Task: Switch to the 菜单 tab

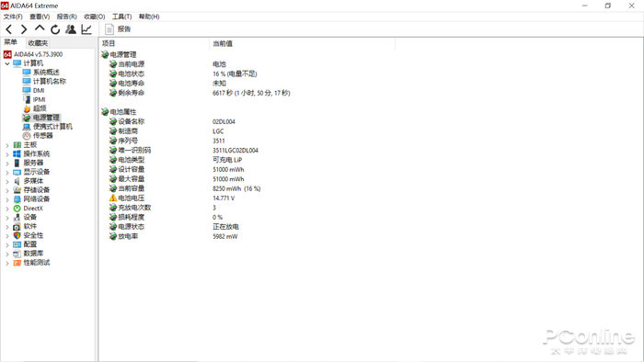Action: [x=11, y=42]
